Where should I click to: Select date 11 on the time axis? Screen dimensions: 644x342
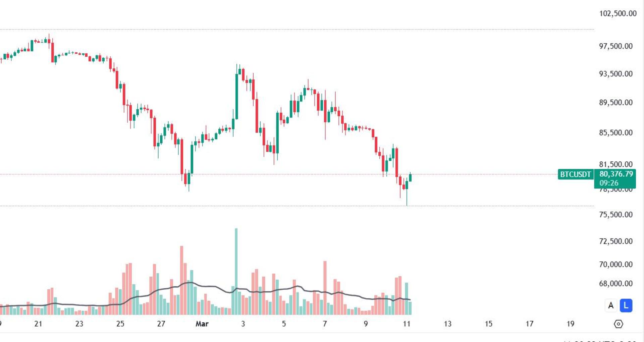tap(407, 324)
